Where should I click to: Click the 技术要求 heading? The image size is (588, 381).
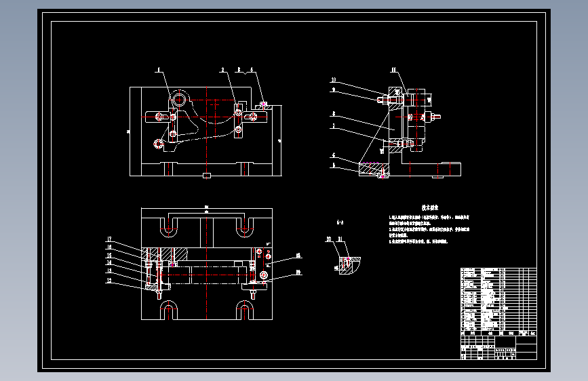pos(430,207)
